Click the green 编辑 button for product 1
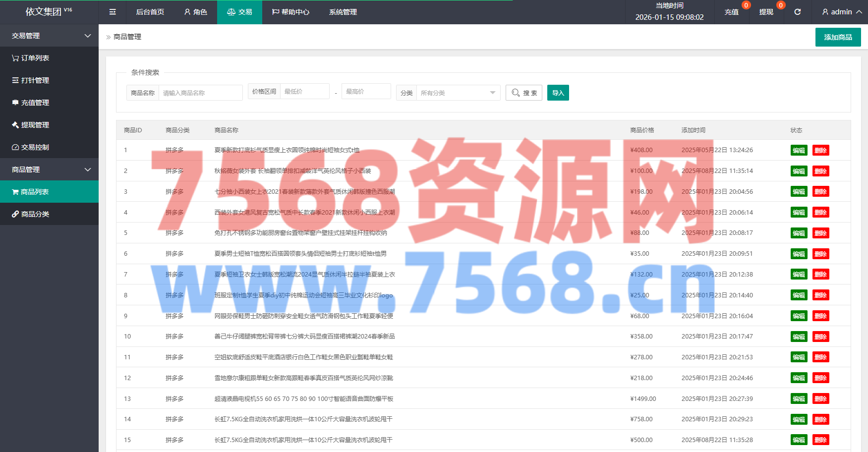 (799, 151)
